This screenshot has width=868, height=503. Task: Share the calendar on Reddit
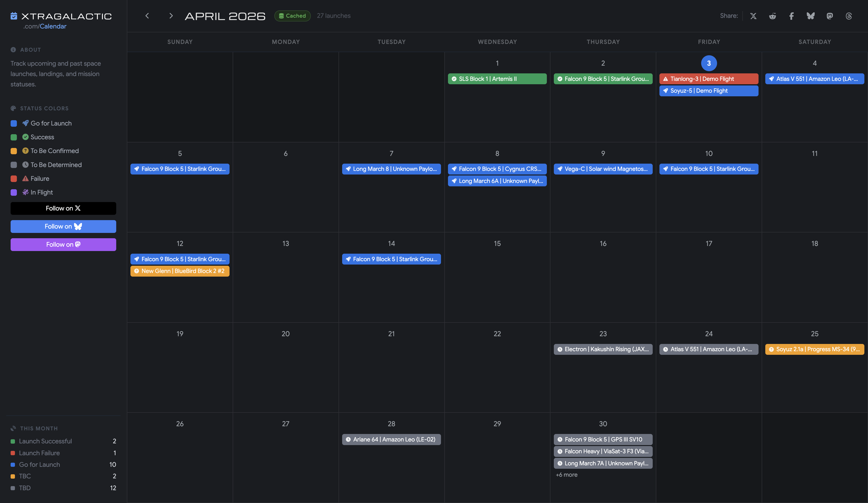click(x=772, y=16)
